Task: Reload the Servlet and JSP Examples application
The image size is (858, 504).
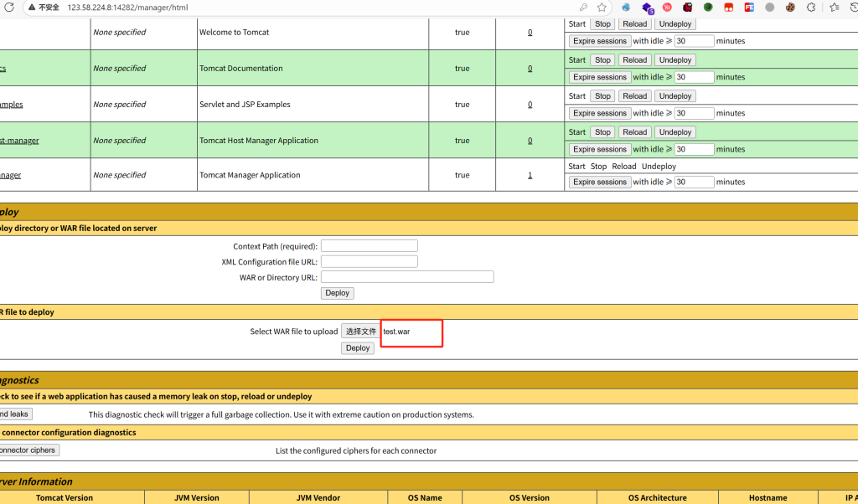Action: [x=635, y=96]
